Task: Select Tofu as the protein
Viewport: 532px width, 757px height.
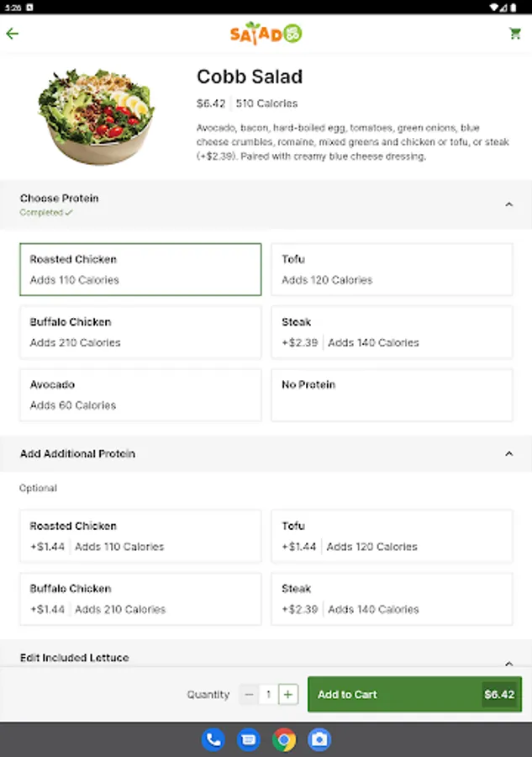Action: click(x=392, y=269)
